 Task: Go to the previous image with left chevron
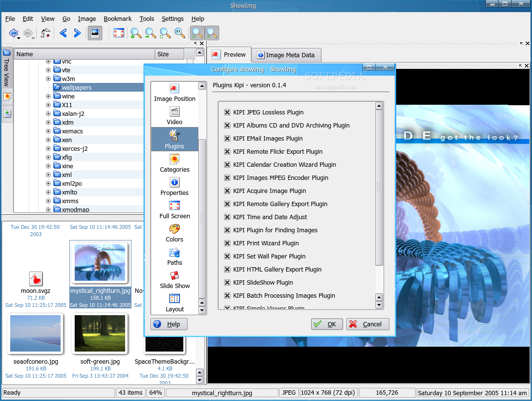tap(63, 33)
